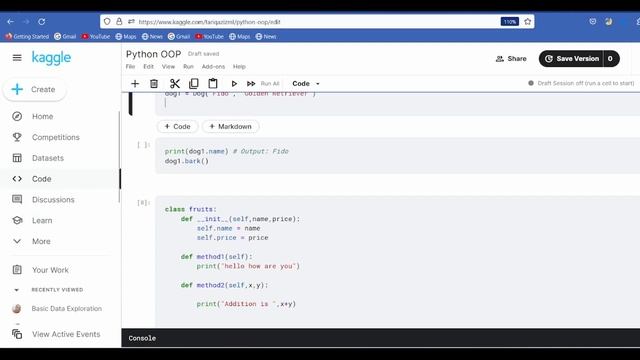Image resolution: width=640 pixels, height=360 pixels.
Task: Click the first News bookmark
Action: pos(152,36)
